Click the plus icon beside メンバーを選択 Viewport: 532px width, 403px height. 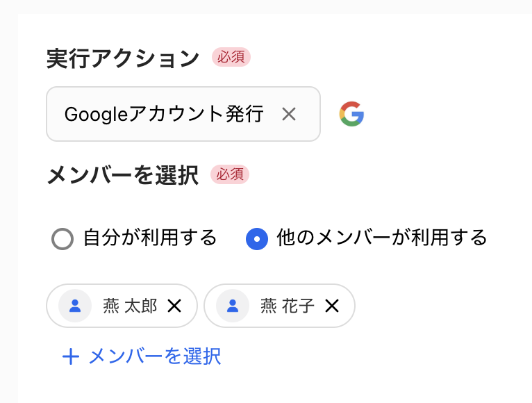[70, 357]
